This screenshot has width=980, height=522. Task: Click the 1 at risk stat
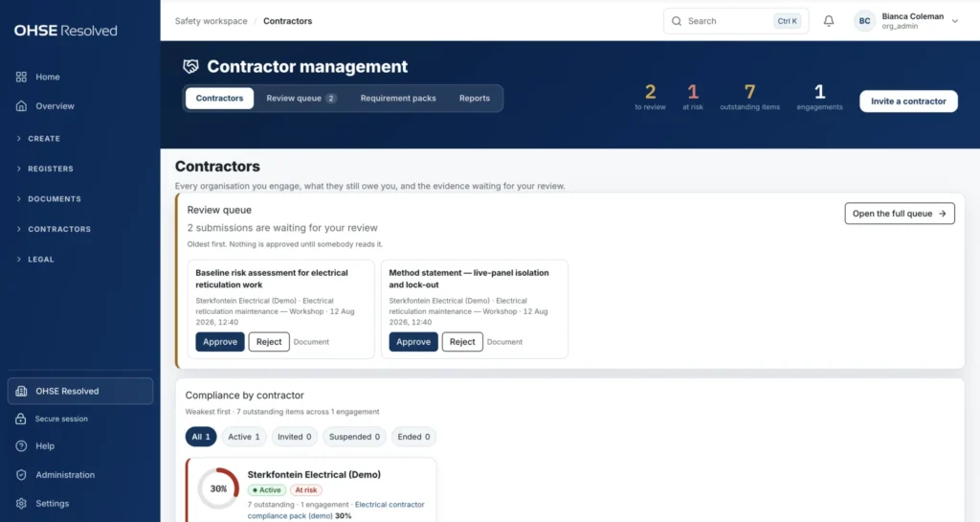coord(693,97)
